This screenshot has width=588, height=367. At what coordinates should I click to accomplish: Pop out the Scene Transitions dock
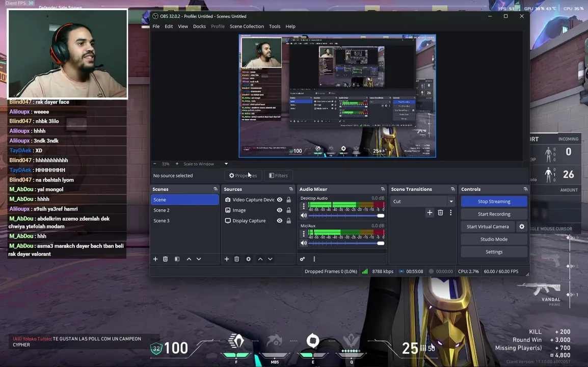(452, 189)
